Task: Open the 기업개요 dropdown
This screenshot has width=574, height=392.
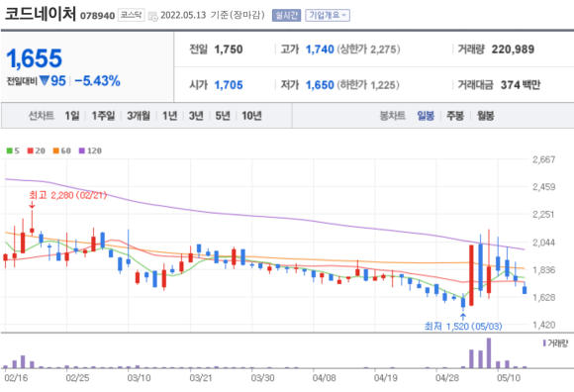Action: pos(328,16)
